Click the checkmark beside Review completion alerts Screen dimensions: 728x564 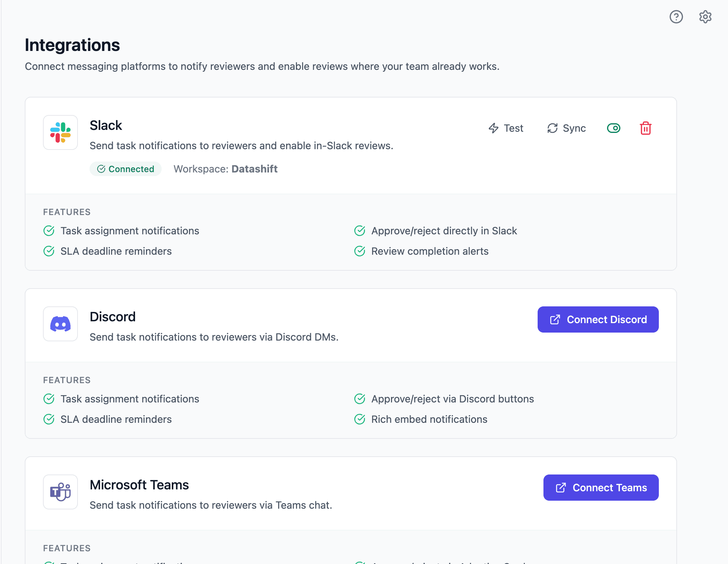tap(359, 251)
